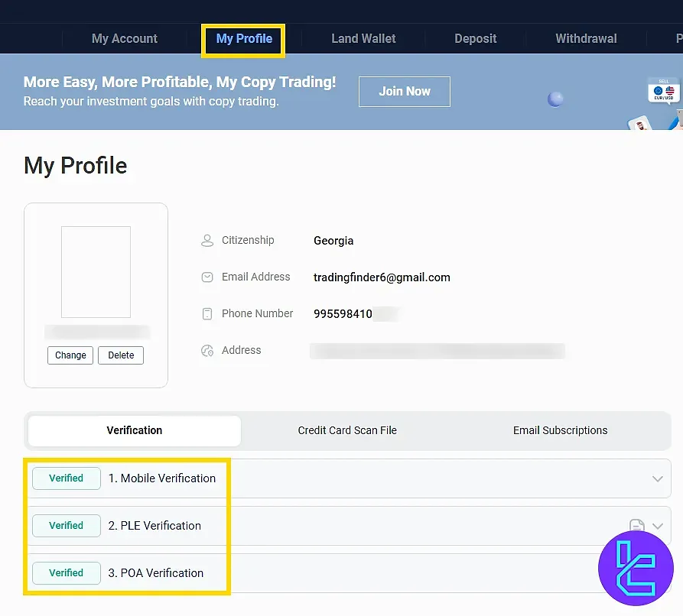The width and height of the screenshot is (683, 616).
Task: Click the Delete button under profile photo
Action: click(120, 355)
